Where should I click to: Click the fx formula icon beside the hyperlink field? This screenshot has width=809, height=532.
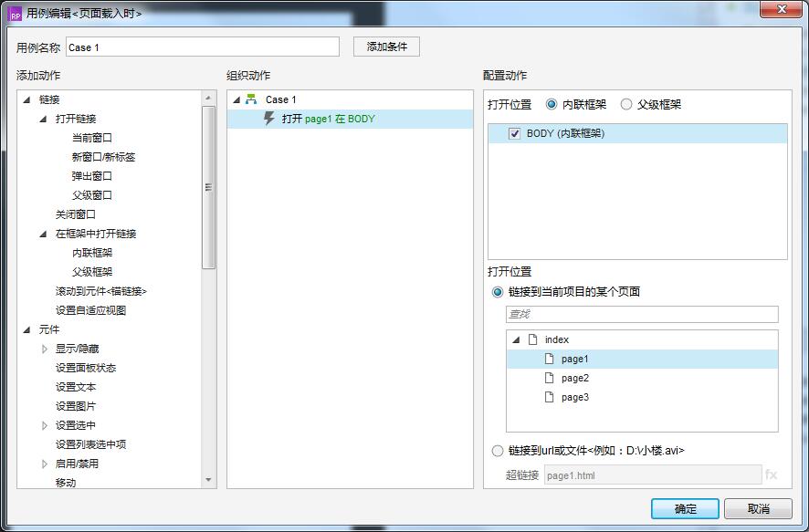coord(772,475)
